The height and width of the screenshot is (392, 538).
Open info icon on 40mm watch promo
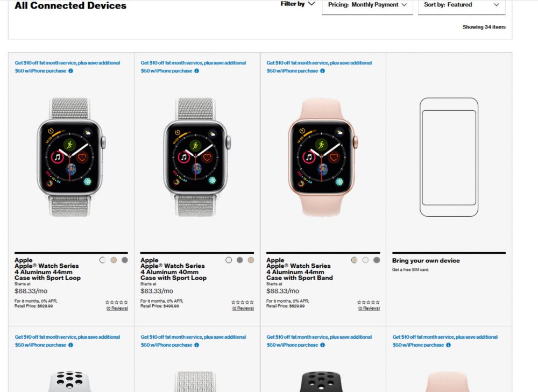pos(196,71)
